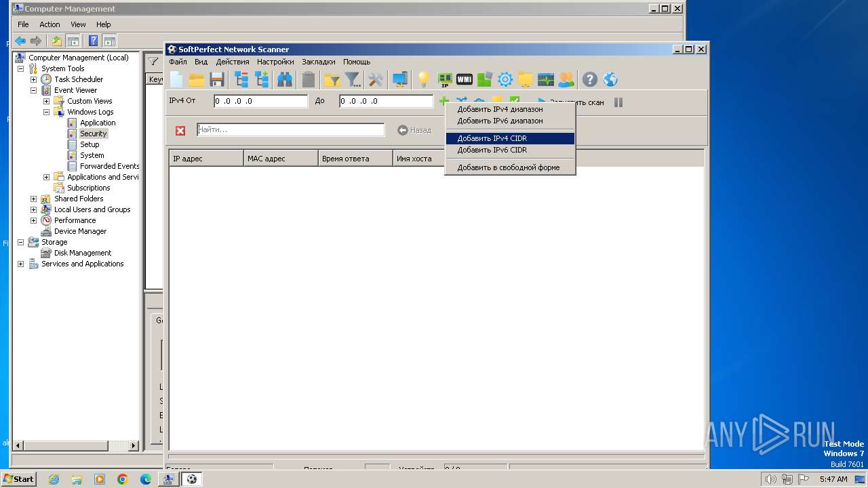The height and width of the screenshot is (488, 868).
Task: Expand the Custom Views tree node
Action: tap(46, 101)
